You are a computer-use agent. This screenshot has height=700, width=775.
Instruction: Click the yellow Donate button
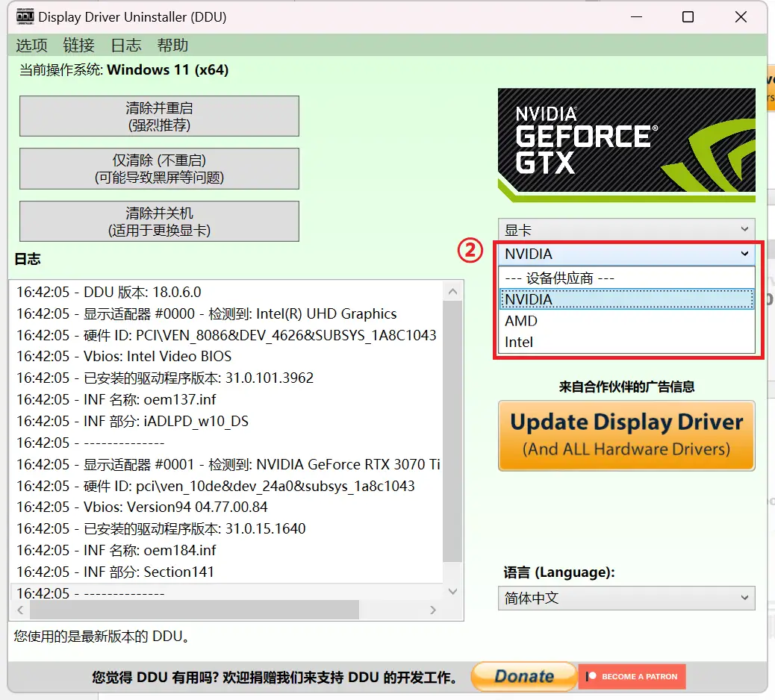(x=523, y=676)
